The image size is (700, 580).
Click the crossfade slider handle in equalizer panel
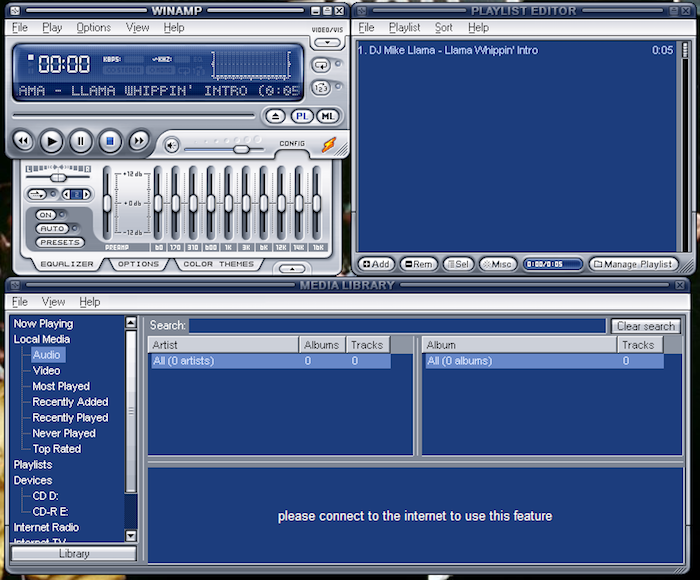(x=58, y=178)
